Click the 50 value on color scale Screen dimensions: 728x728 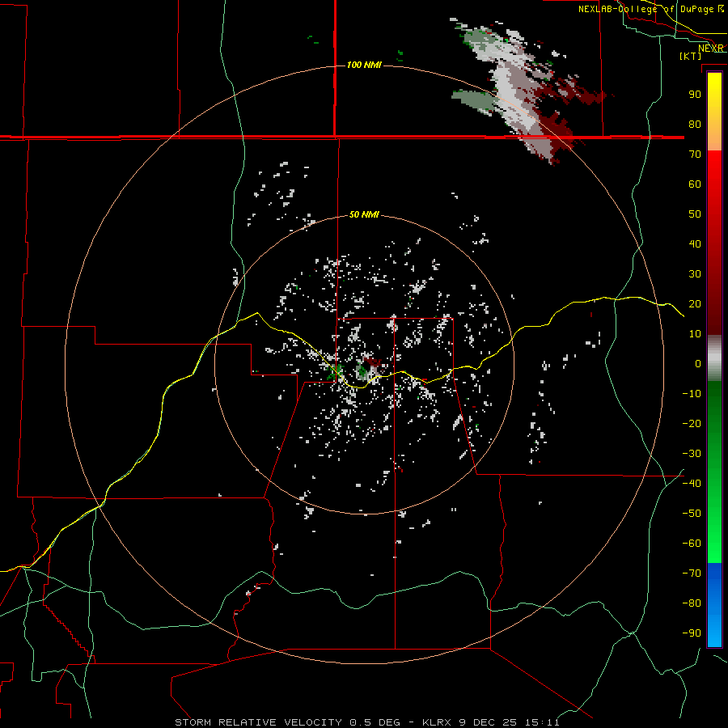[695, 214]
